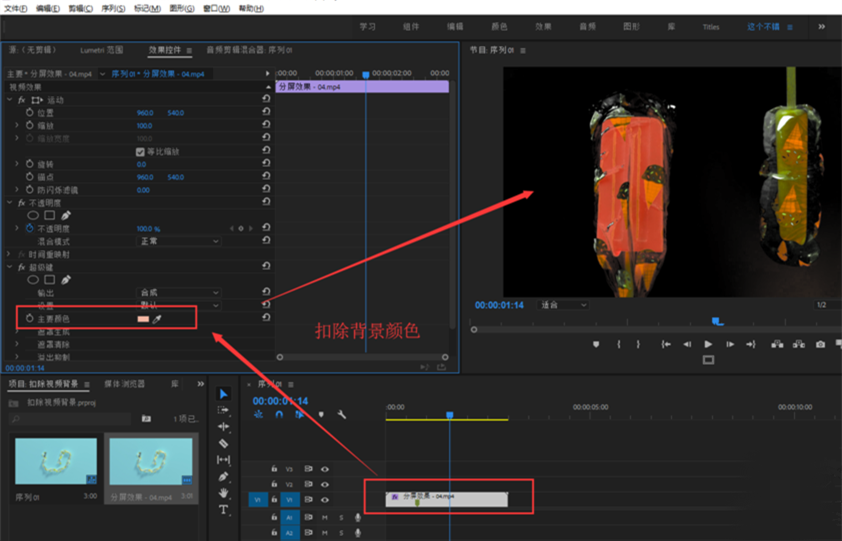The height and width of the screenshot is (541, 842).
Task: Select the Track Select Forward tool
Action: 223,410
